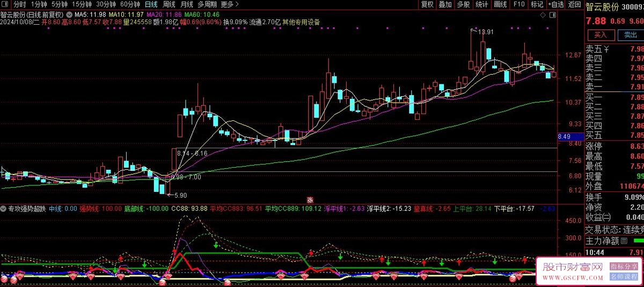The width and height of the screenshot is (644, 287).
Task: Click the green 主力净额 bar
Action: [638, 241]
